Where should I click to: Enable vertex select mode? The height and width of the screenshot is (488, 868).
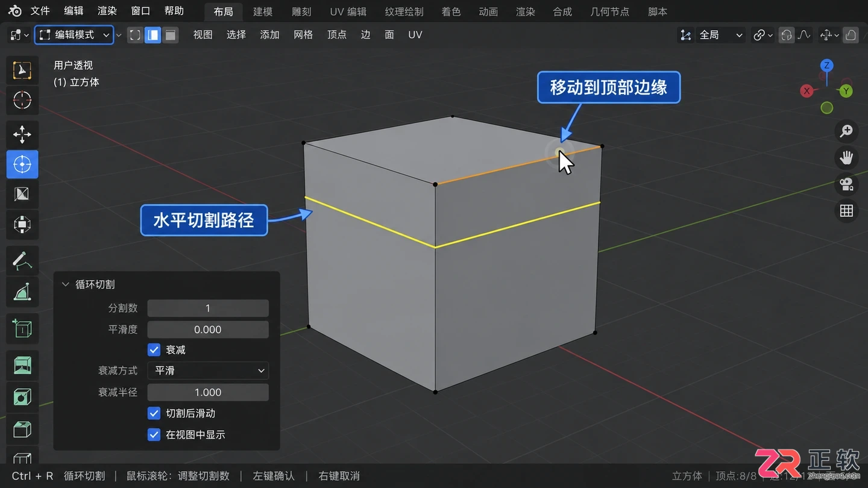tap(136, 35)
